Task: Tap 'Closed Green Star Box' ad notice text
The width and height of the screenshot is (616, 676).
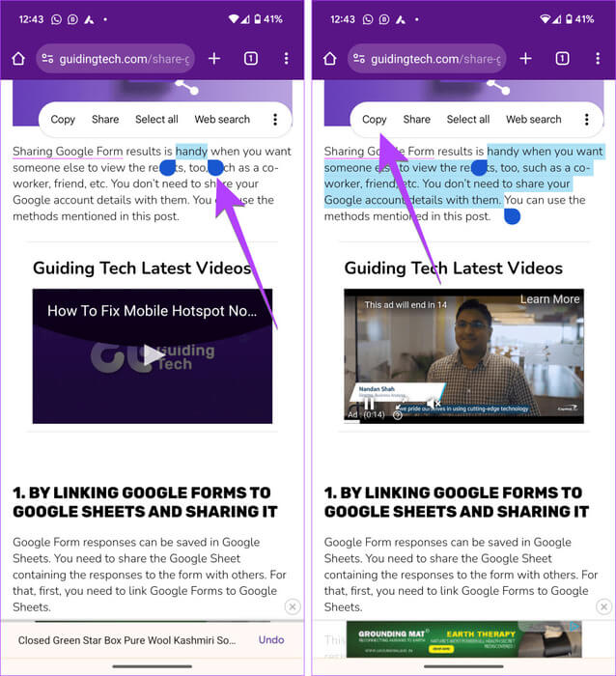Action: click(x=126, y=640)
